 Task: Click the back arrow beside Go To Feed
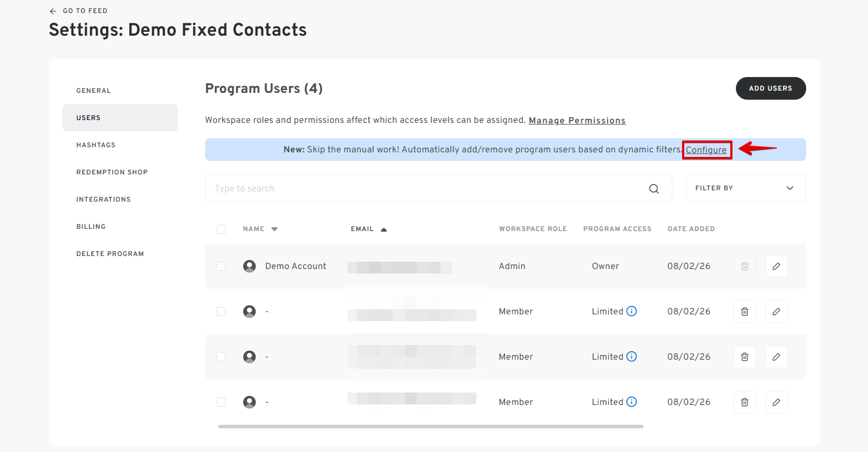pos(53,11)
